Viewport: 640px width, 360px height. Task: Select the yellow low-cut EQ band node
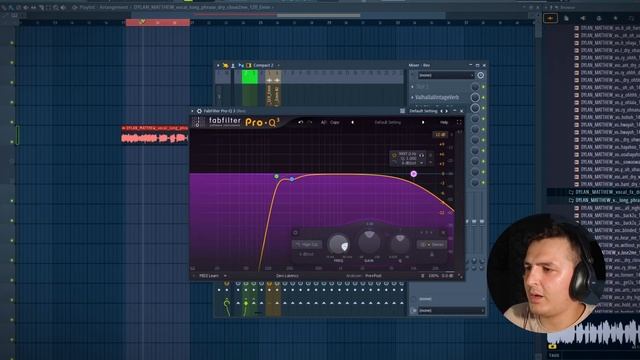tap(276, 176)
